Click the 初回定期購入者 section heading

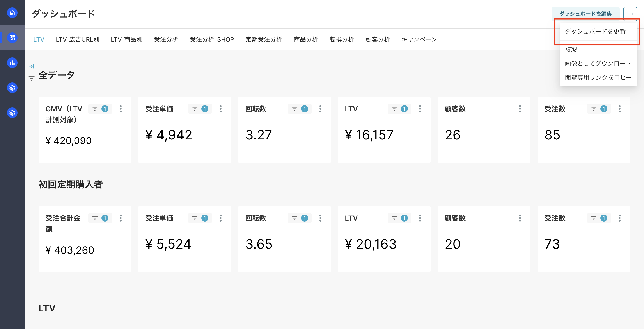(71, 184)
